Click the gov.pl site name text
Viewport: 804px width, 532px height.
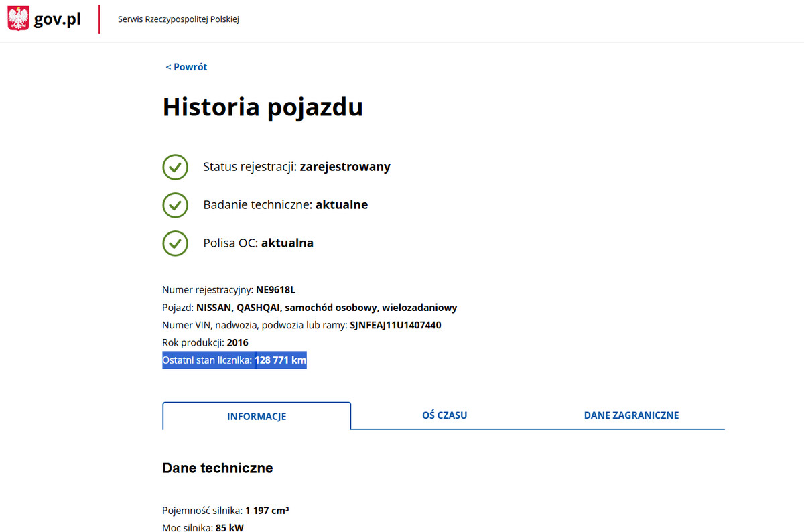click(58, 19)
